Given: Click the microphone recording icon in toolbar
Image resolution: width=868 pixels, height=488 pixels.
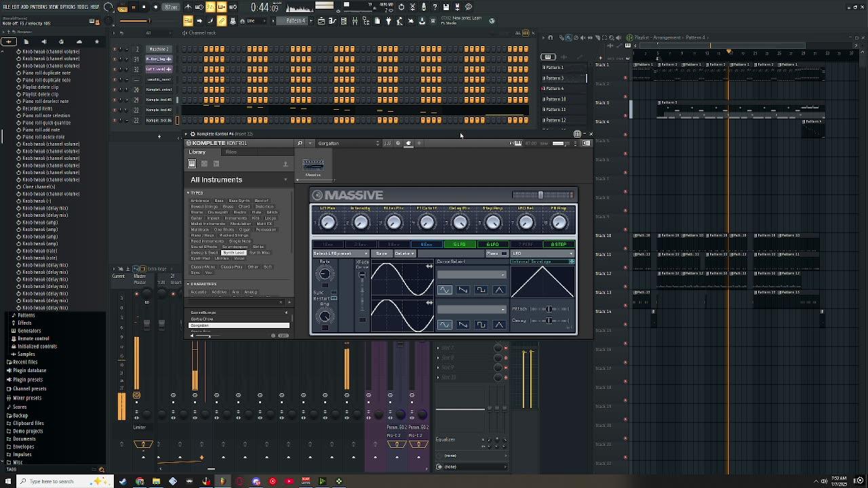Looking at the screenshot, I should tap(424, 7).
